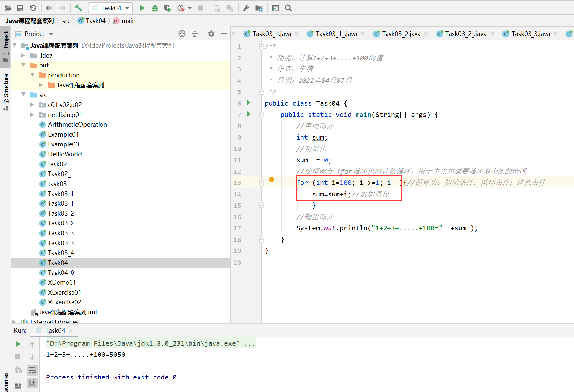Screen dimensions: 574x392
Task: Collapse the out folder
Action: click(23, 65)
